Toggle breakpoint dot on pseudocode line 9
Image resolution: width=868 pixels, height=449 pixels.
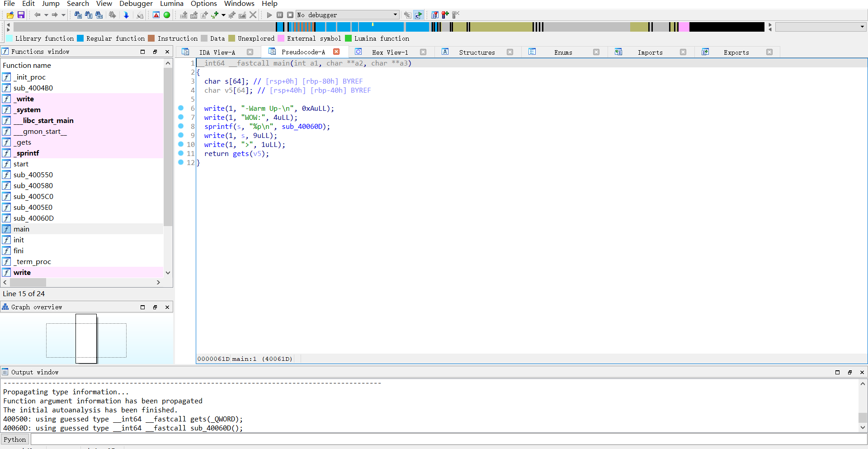pos(181,135)
